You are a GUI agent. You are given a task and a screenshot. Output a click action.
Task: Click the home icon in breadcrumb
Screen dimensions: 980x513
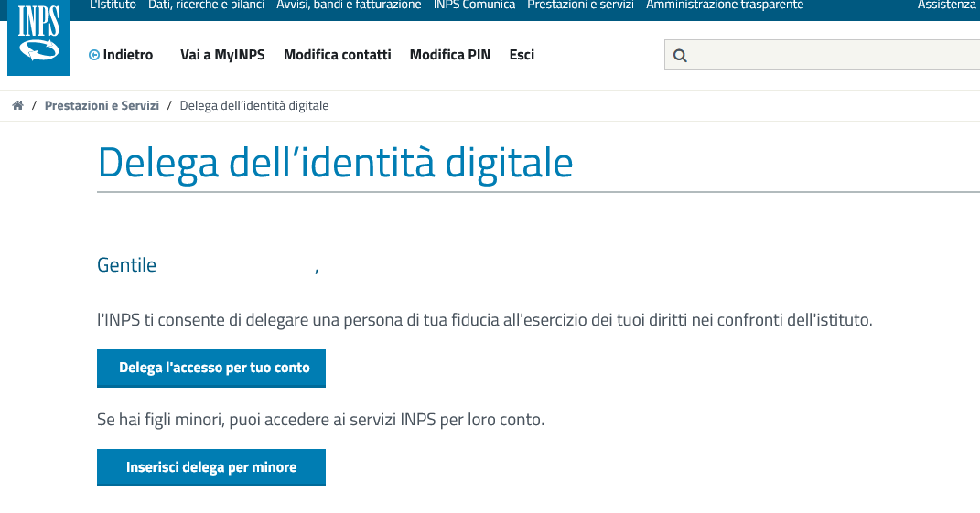coord(17,105)
